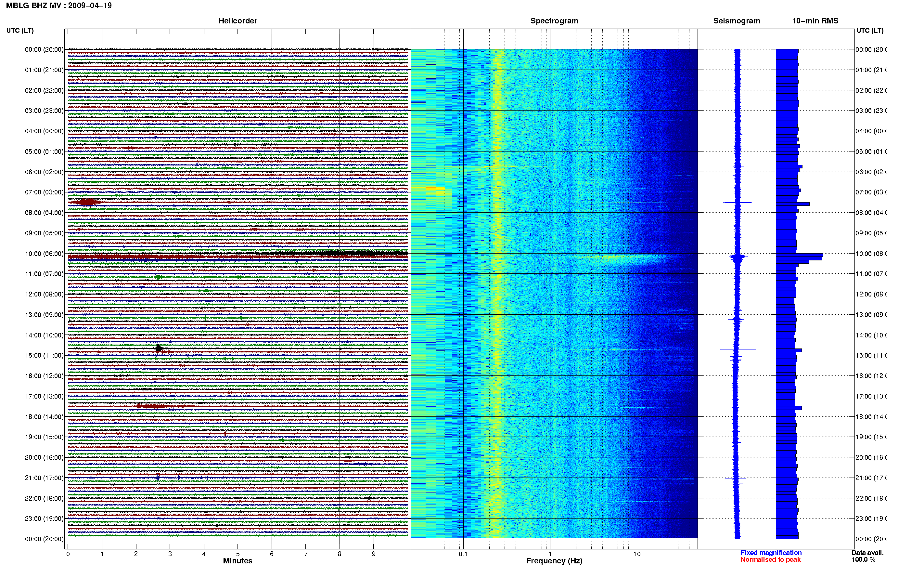This screenshot has height=578, width=924.
Task: Select the left '06:00 (02:00)' time label
Action: [x=44, y=172]
